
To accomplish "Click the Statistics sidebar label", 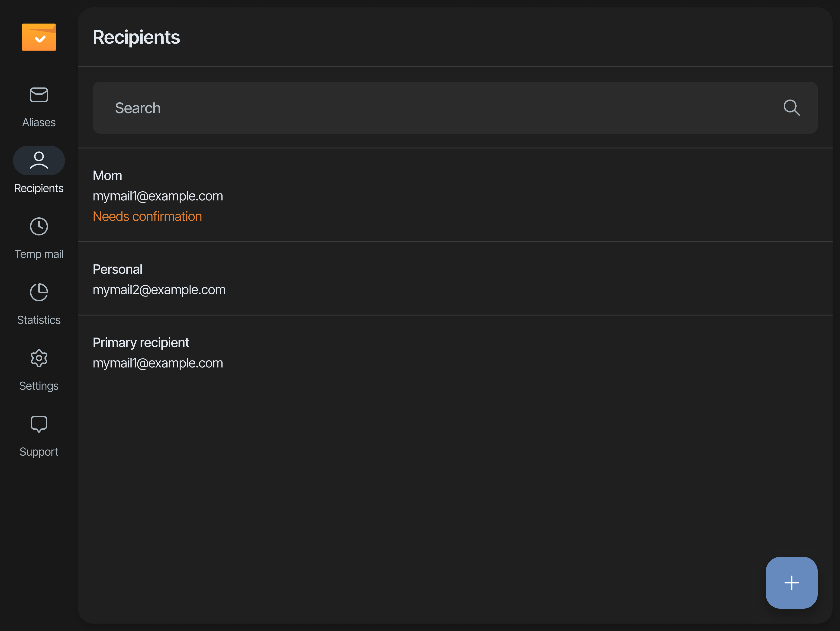I will (39, 320).
